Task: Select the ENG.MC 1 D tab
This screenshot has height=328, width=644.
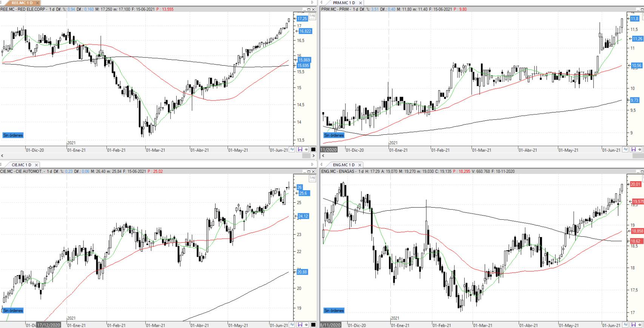Action: click(343, 165)
